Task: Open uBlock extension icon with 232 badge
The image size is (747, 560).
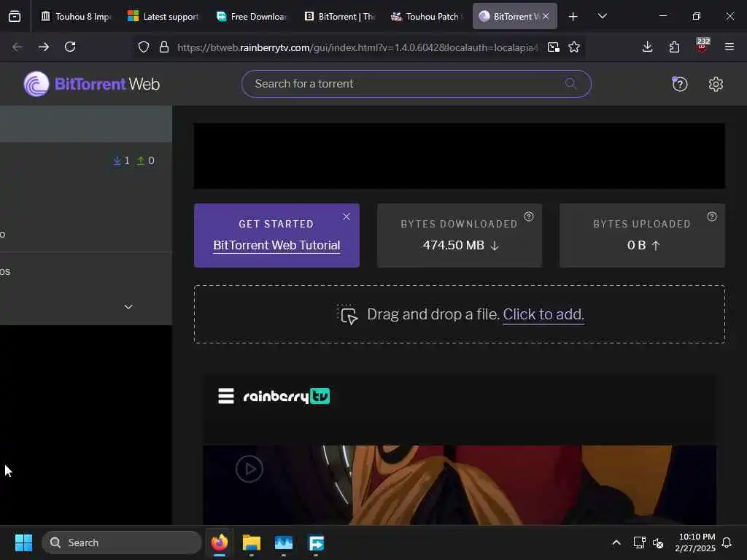Action: tap(702, 46)
